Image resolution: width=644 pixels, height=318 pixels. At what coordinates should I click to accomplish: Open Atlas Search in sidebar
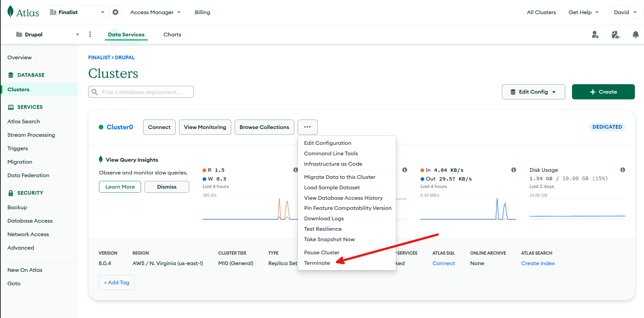click(24, 121)
